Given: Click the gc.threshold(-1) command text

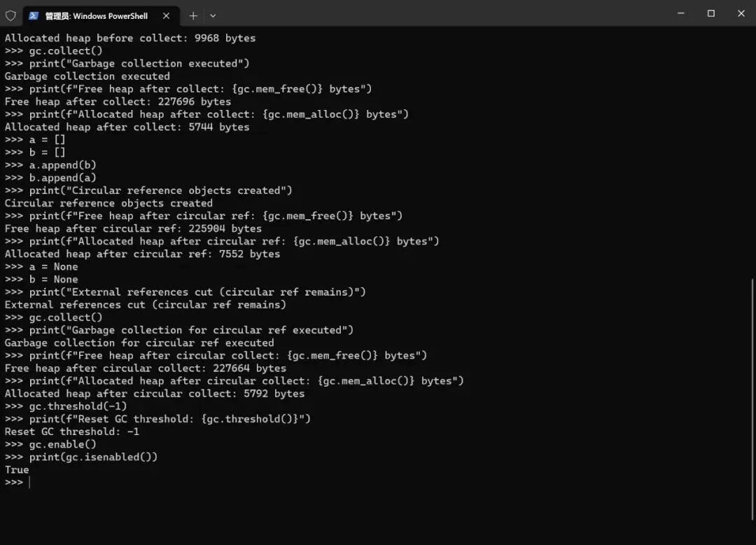Looking at the screenshot, I should coord(78,406).
